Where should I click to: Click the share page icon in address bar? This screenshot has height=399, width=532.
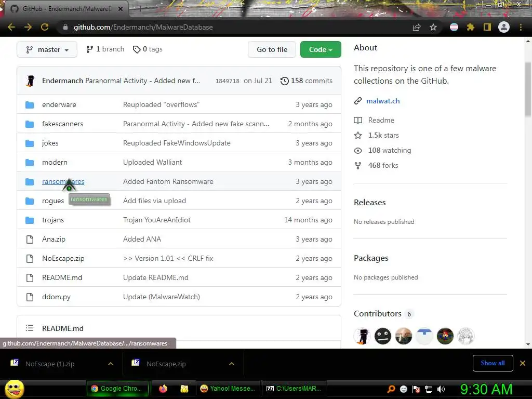pyautogui.click(x=417, y=27)
